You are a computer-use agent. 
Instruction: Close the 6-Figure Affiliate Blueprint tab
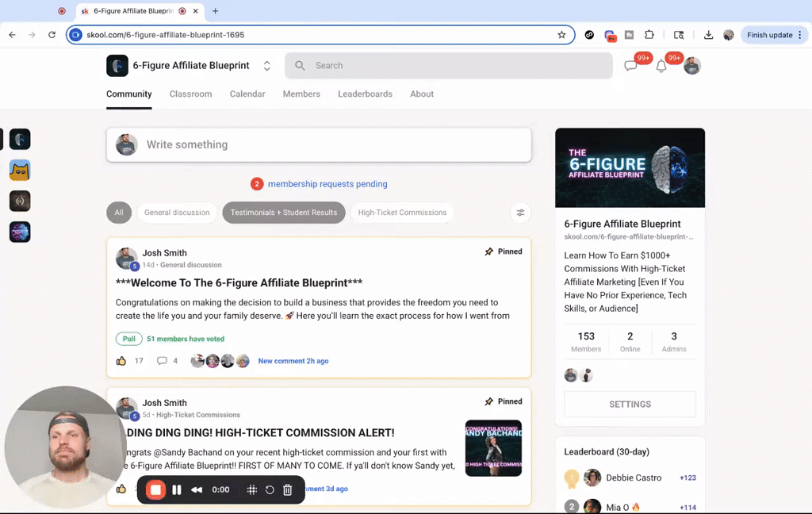pos(195,11)
